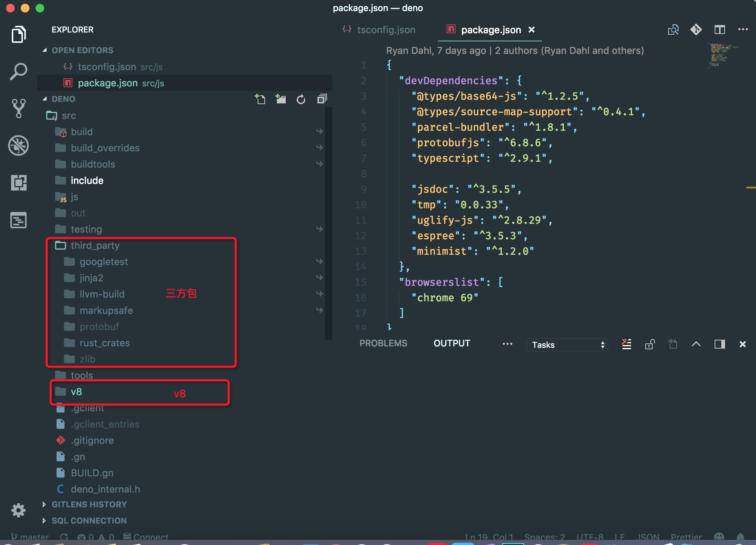
Task: Click the feedback smiley in status bar
Action: pyautogui.click(x=719, y=537)
